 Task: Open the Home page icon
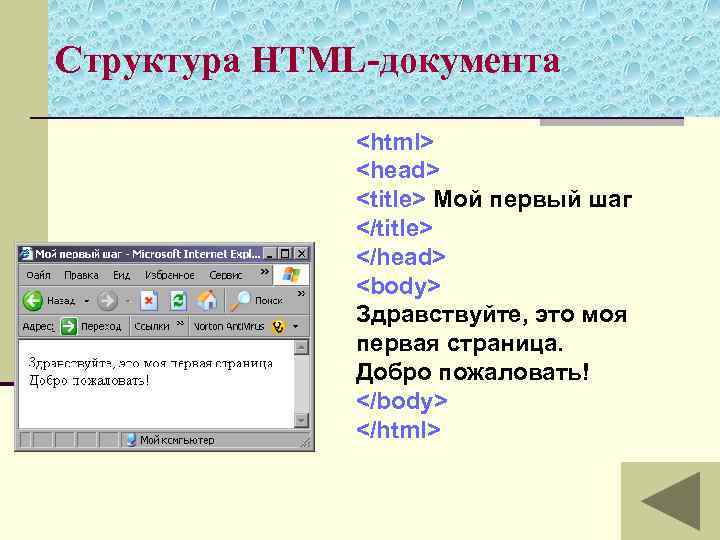(207, 301)
